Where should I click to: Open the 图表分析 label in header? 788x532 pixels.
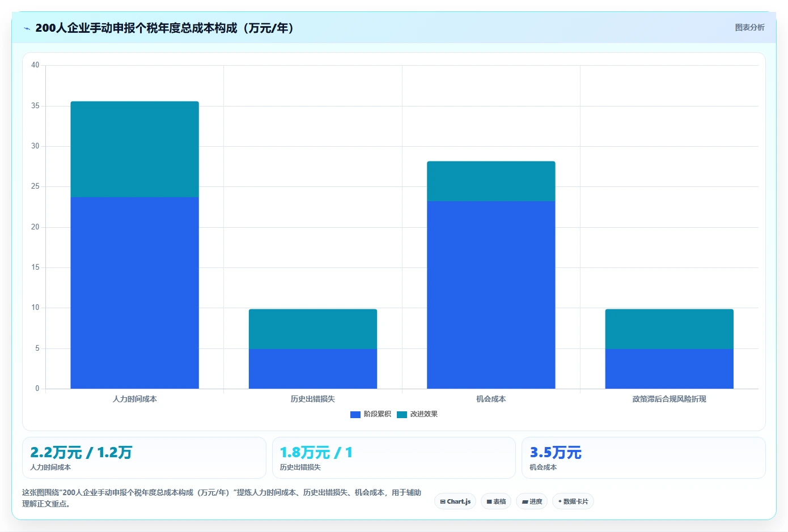click(x=749, y=27)
